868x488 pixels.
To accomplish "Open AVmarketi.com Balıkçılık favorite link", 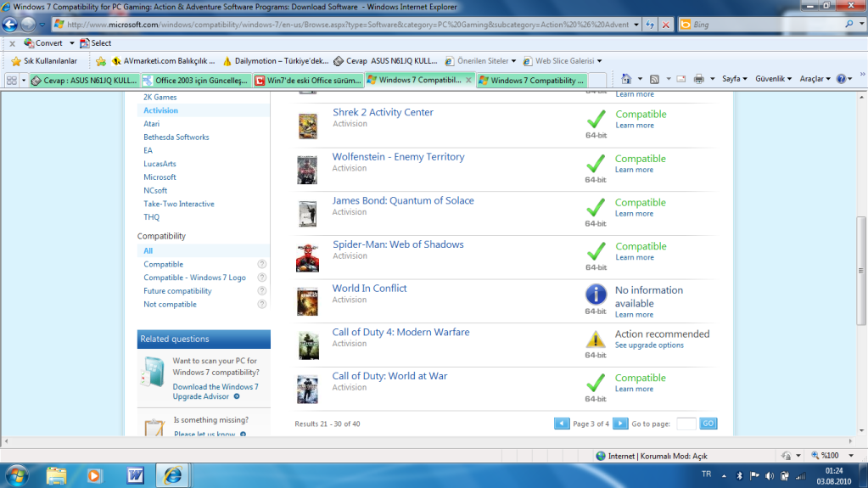I will 164,61.
